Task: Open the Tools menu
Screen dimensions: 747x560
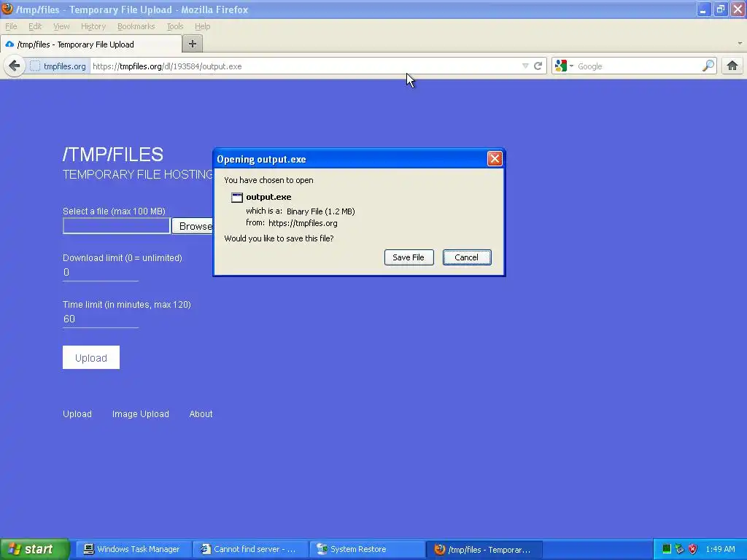Action: (175, 26)
